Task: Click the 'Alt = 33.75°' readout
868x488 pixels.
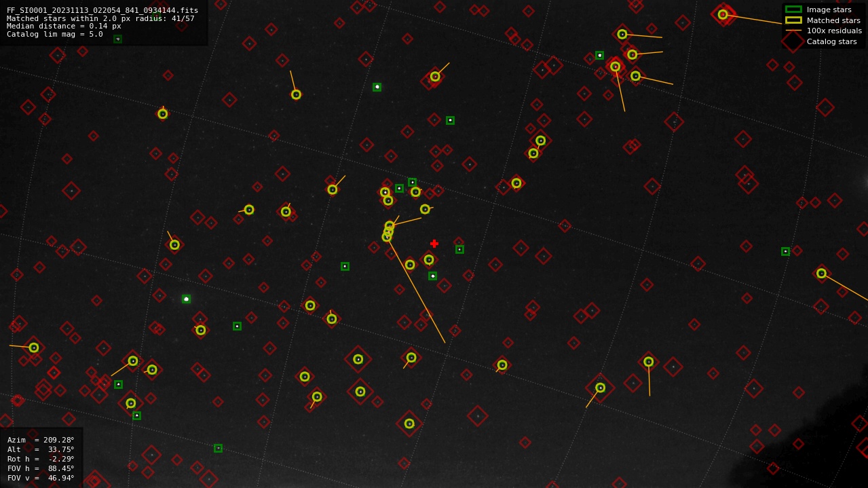Action: pyautogui.click(x=41, y=449)
